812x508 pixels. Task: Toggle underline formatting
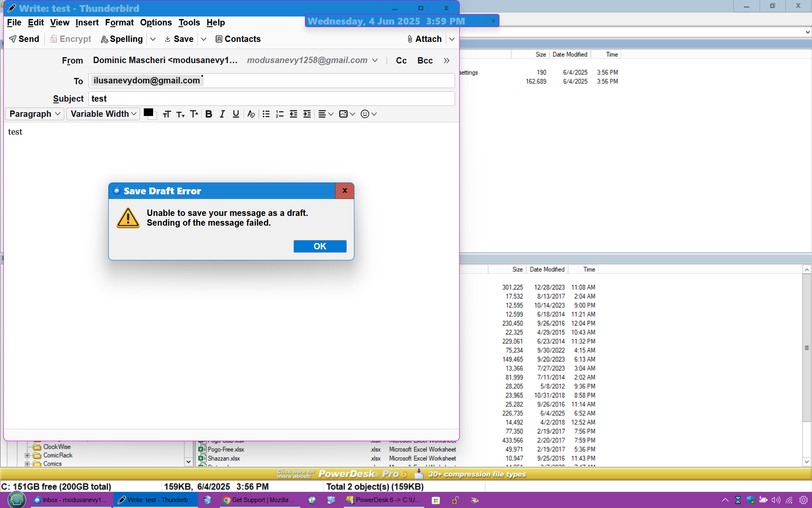tap(236, 114)
